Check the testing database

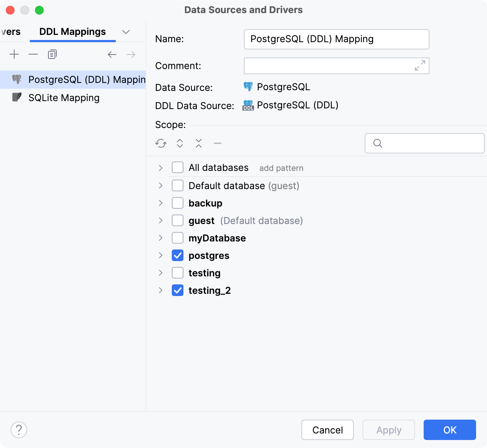point(177,273)
